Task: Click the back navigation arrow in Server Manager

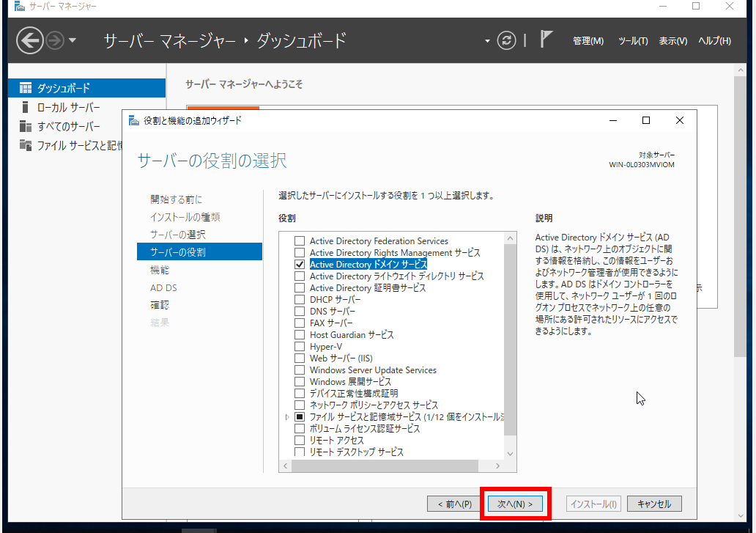Action: tap(29, 40)
